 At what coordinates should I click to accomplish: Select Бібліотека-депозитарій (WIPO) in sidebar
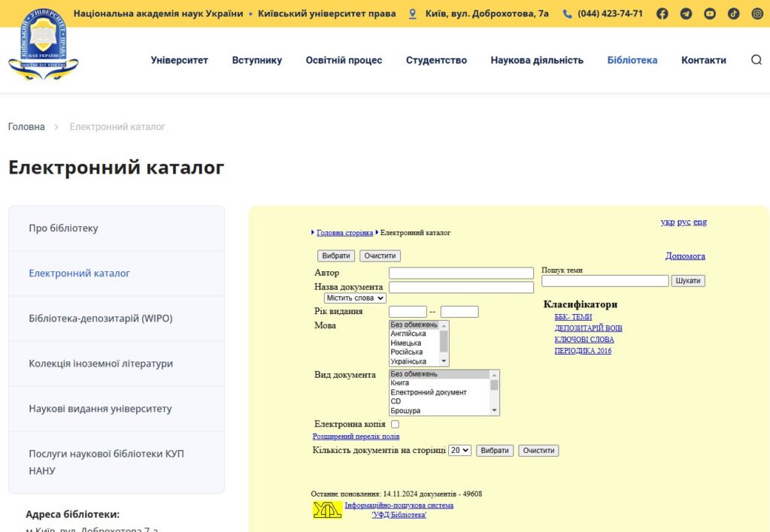pos(101,319)
